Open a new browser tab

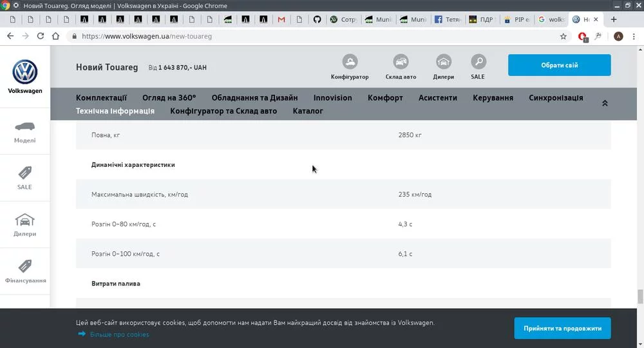pos(614,19)
